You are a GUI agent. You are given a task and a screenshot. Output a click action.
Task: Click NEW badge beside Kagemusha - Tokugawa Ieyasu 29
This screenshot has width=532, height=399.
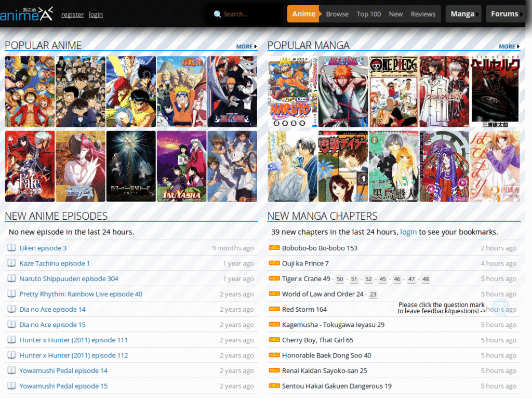(274, 324)
